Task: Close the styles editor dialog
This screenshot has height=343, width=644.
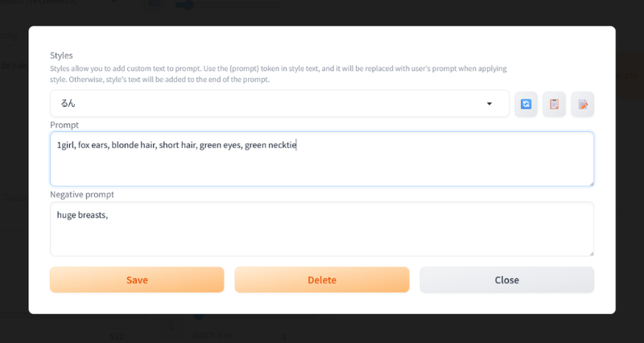Action: tap(506, 280)
